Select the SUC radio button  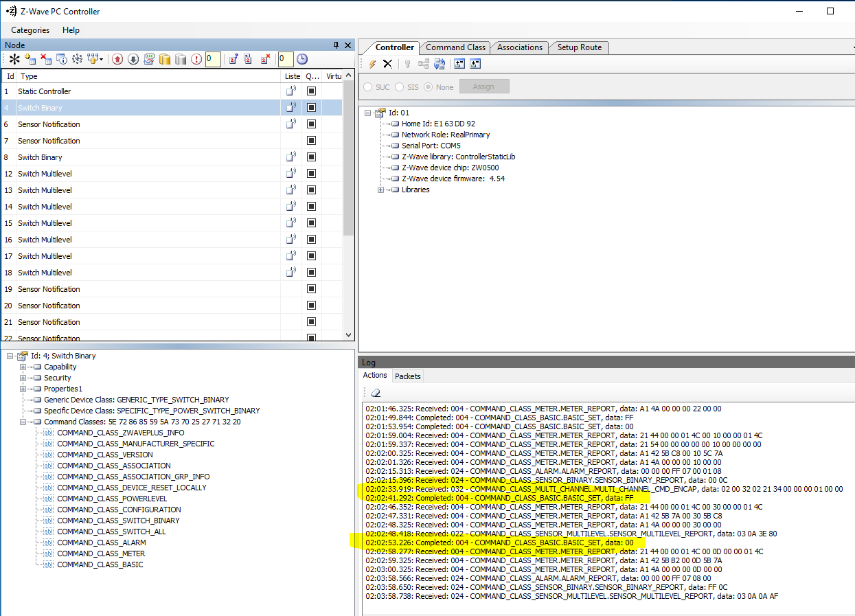tap(369, 87)
